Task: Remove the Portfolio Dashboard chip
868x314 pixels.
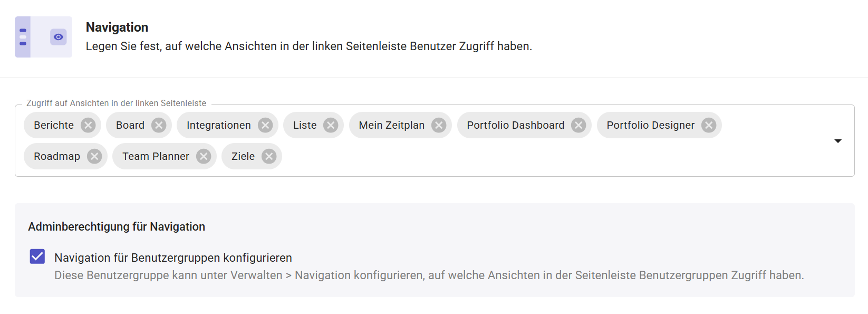Action: pyautogui.click(x=578, y=125)
